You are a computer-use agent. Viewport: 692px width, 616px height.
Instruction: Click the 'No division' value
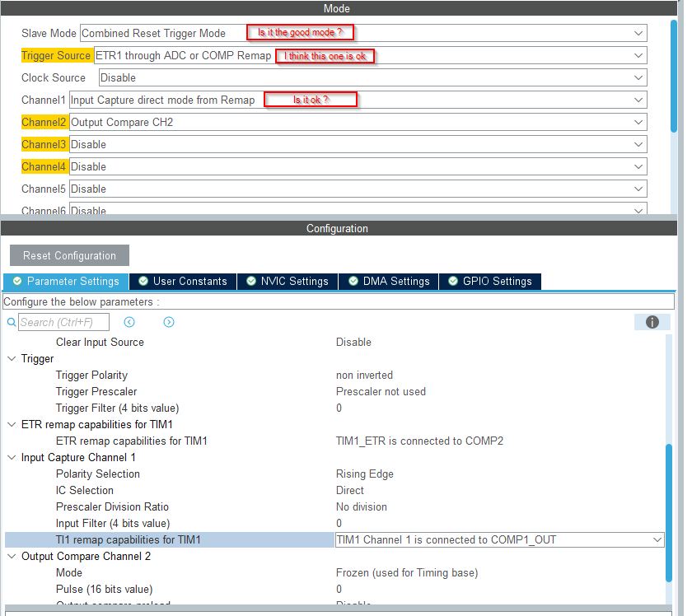pos(362,507)
